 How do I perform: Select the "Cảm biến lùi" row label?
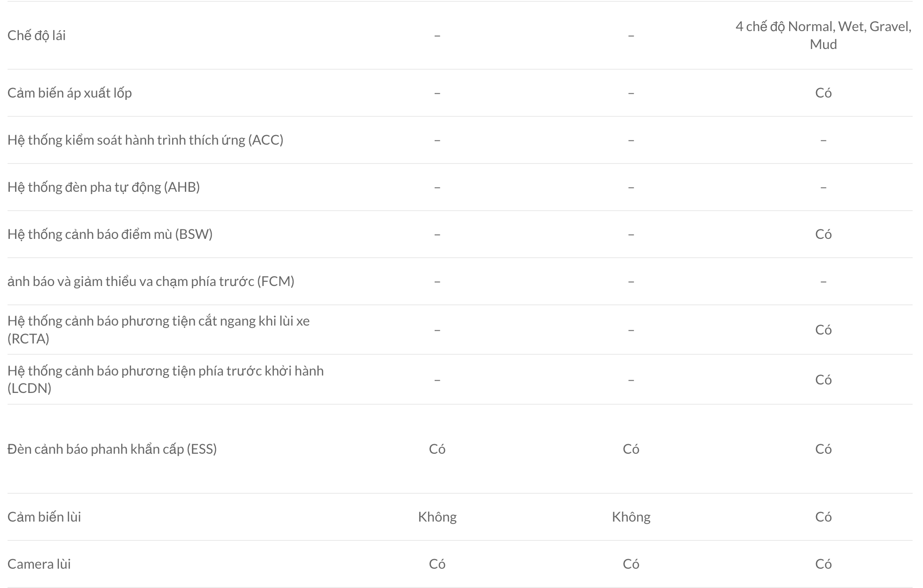coord(44,517)
